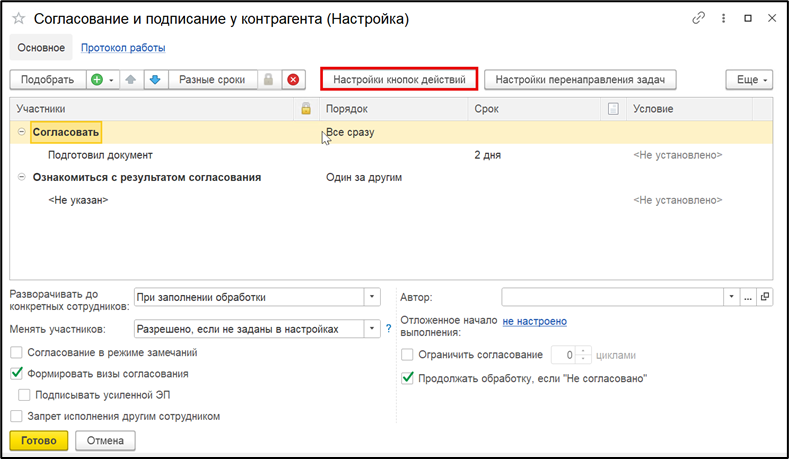
Task: Open the Еще menu
Action: click(x=749, y=80)
